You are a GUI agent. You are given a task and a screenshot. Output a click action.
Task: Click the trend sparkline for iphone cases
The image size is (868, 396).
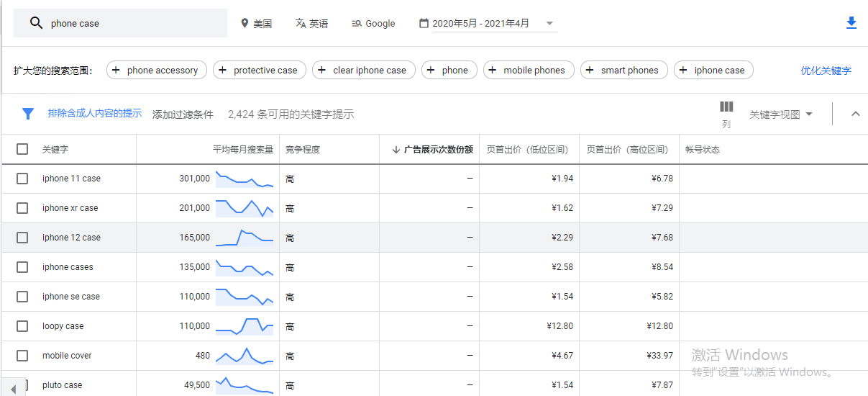click(x=245, y=267)
